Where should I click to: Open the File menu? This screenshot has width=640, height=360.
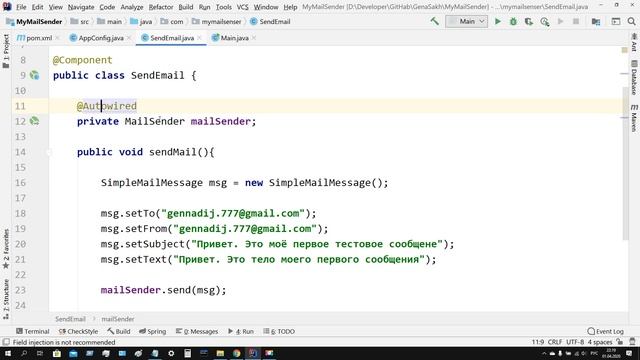tap(21, 7)
